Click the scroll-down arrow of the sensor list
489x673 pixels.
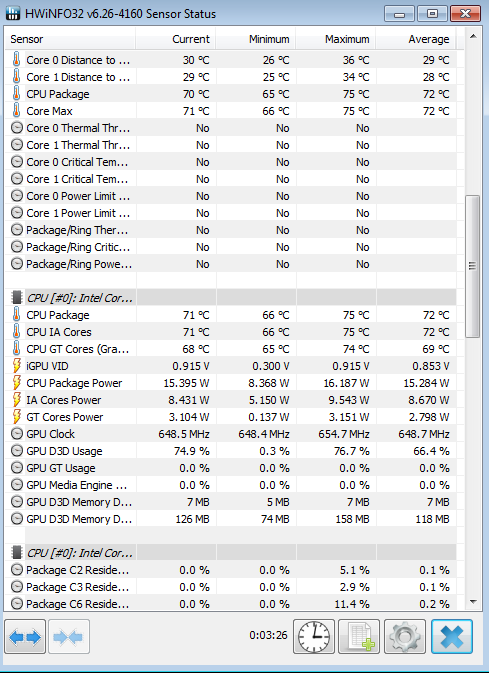473,602
